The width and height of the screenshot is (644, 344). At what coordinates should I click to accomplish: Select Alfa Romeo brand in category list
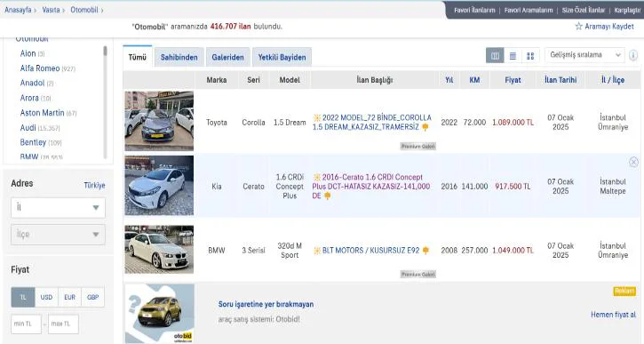click(x=40, y=68)
